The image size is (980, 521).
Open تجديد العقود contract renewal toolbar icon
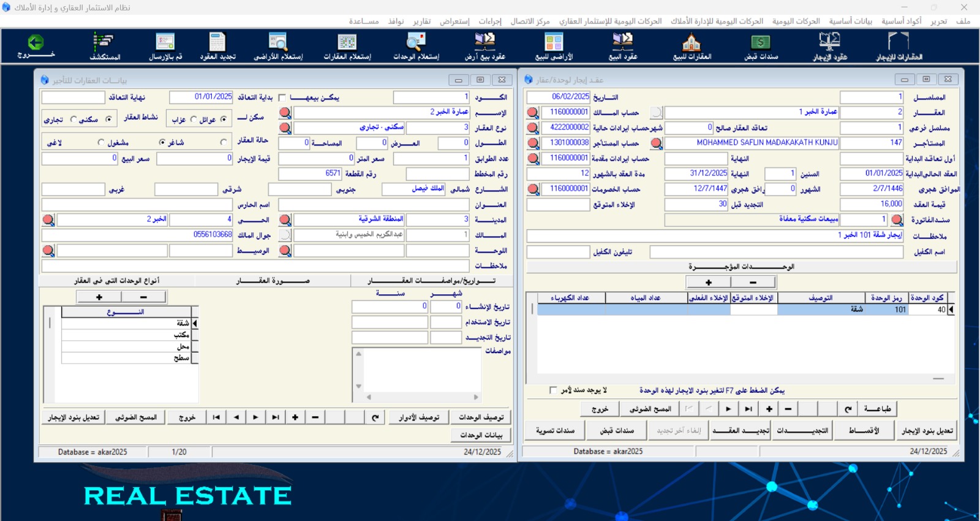pos(217,46)
